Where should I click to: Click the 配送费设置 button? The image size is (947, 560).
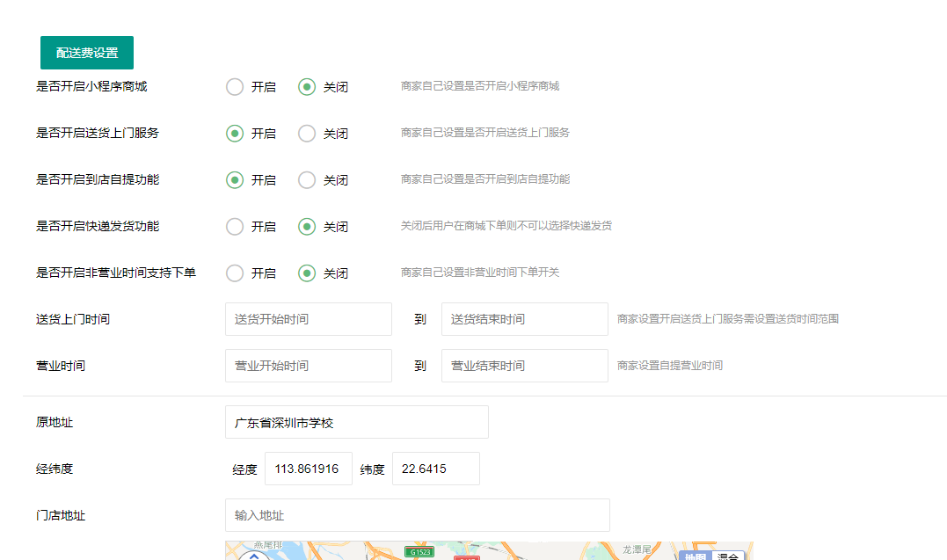(87, 53)
